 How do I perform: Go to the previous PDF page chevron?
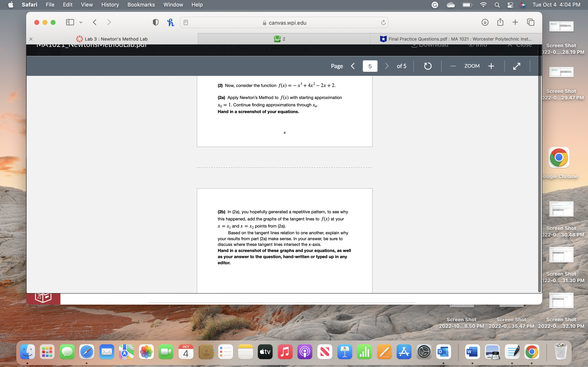click(353, 66)
